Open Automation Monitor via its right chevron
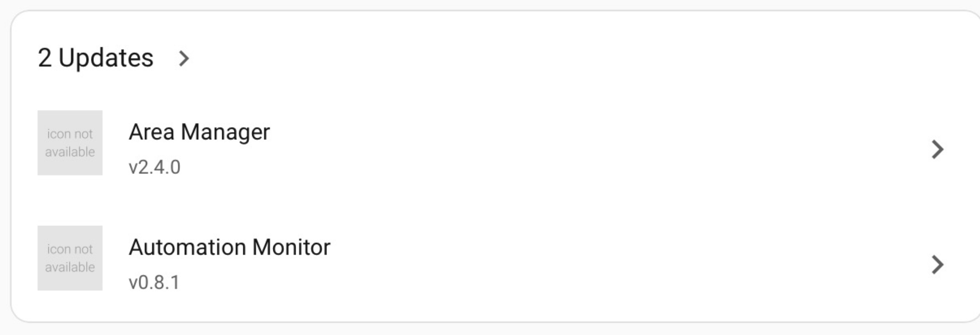 [937, 265]
